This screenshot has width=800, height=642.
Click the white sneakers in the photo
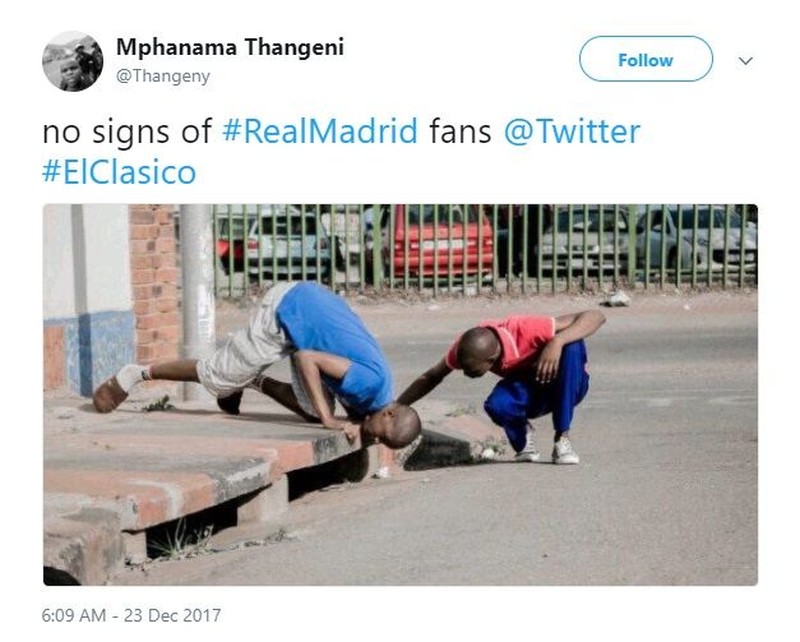tap(548, 449)
